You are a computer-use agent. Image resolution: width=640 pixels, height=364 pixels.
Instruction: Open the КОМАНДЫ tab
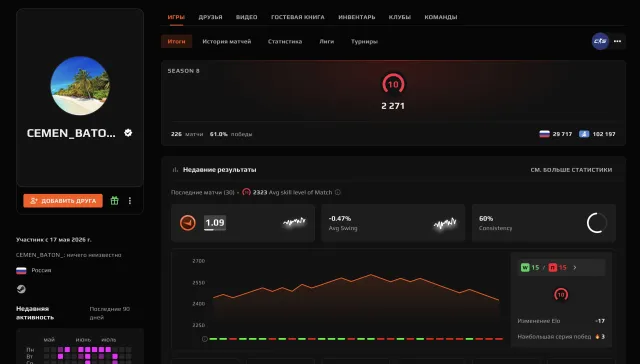(x=440, y=17)
